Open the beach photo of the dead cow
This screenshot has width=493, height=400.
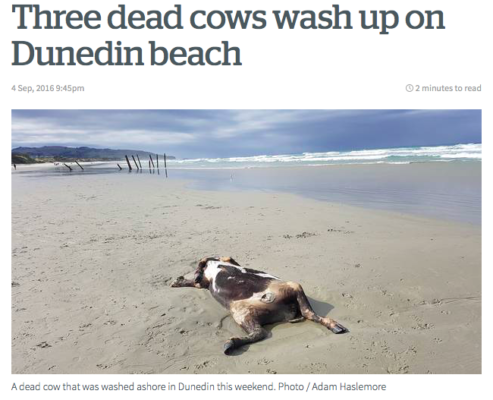246,241
